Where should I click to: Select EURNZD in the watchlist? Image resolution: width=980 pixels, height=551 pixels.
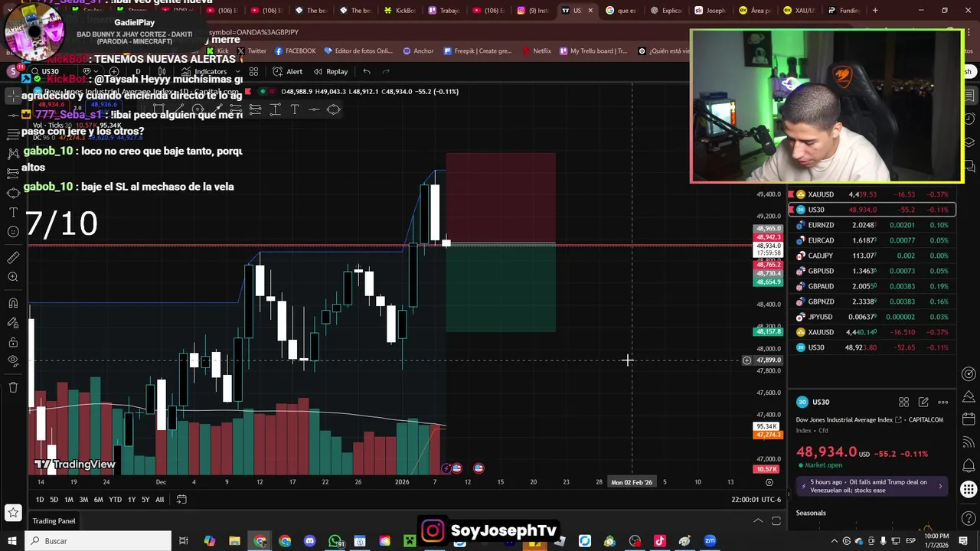[x=872, y=225]
